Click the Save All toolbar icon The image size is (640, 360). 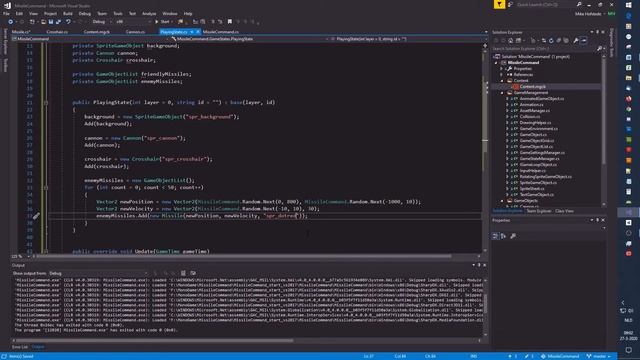(x=58, y=22)
